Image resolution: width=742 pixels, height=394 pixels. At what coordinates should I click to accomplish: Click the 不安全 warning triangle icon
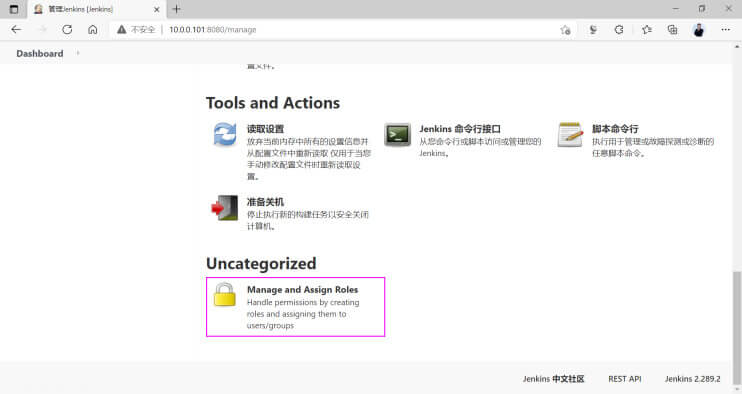122,29
